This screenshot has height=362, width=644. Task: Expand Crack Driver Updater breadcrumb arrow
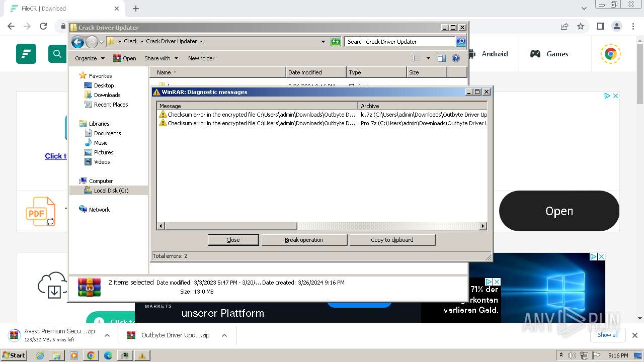[x=201, y=42]
